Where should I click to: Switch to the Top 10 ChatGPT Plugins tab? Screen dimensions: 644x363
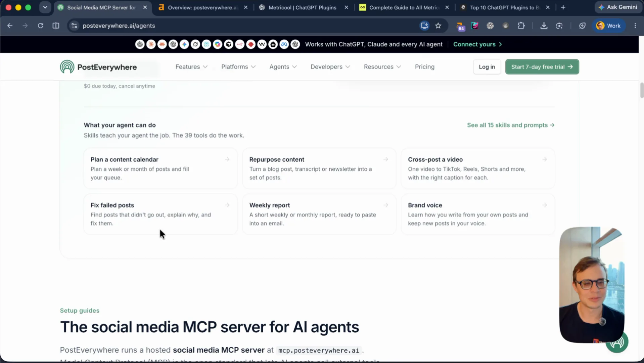coord(504,7)
